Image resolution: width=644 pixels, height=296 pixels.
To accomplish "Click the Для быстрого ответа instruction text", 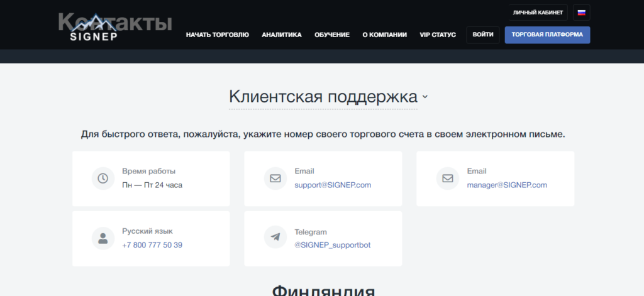I will pyautogui.click(x=323, y=134).
